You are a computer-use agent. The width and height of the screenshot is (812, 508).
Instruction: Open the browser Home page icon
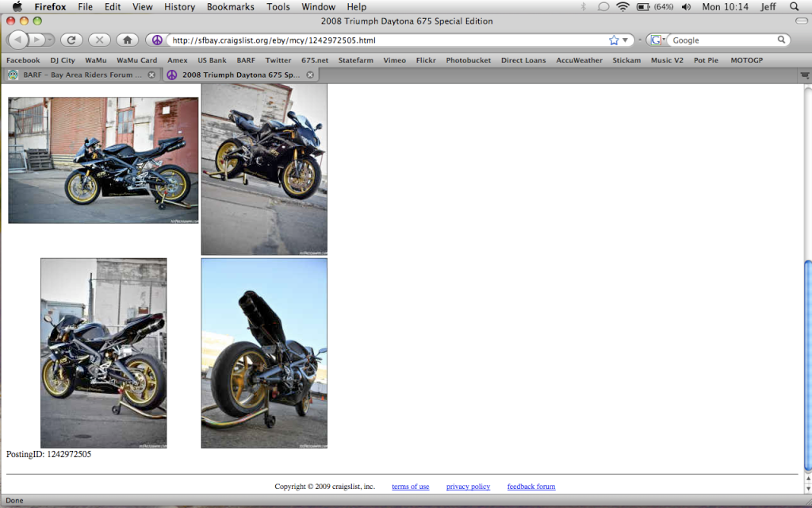tap(127, 39)
